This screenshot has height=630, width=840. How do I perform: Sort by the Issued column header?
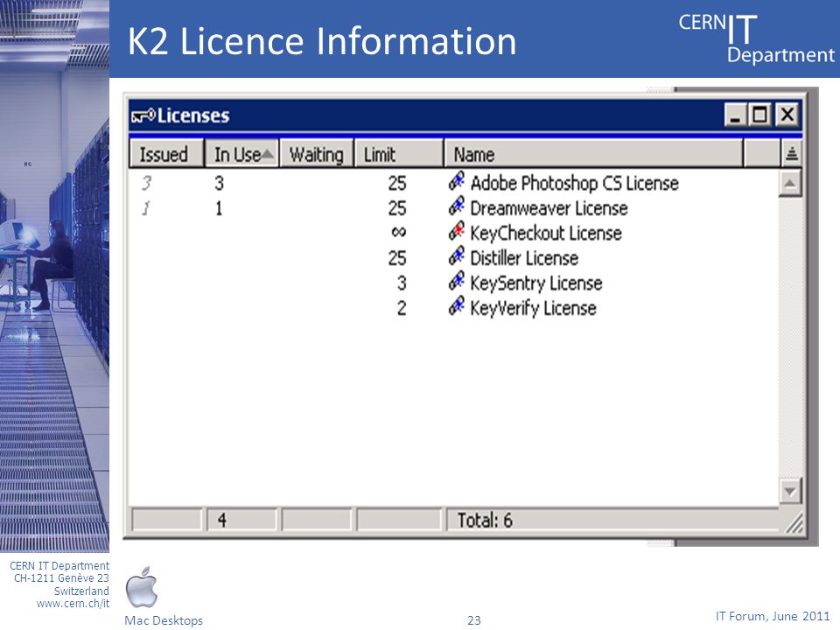166,154
